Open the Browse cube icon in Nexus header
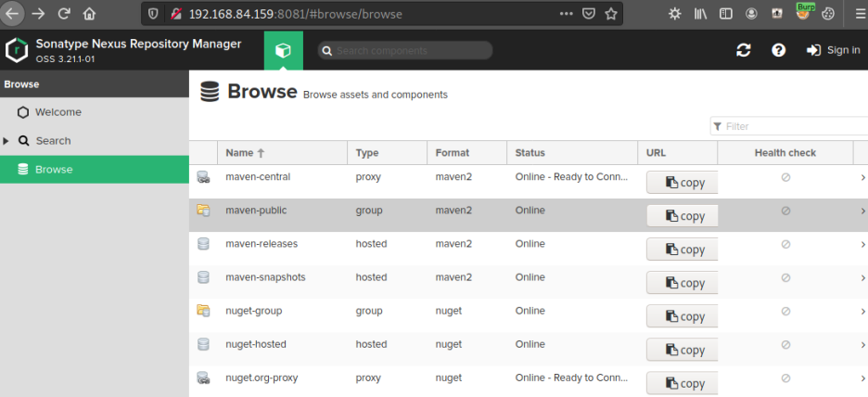Image resolution: width=868 pixels, height=397 pixels. pyautogui.click(x=284, y=50)
